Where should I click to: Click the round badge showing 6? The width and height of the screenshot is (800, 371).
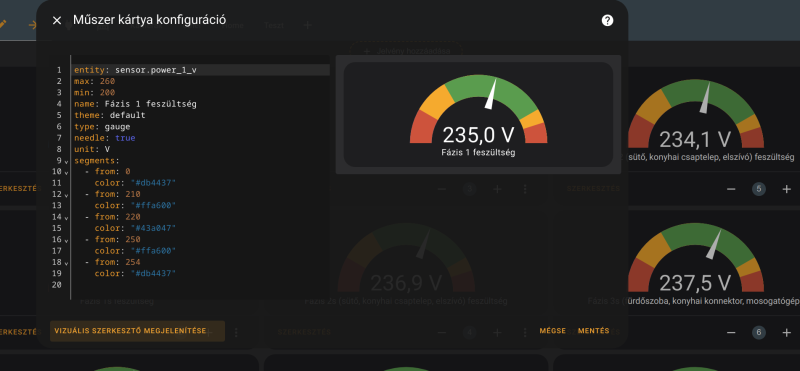point(759,332)
